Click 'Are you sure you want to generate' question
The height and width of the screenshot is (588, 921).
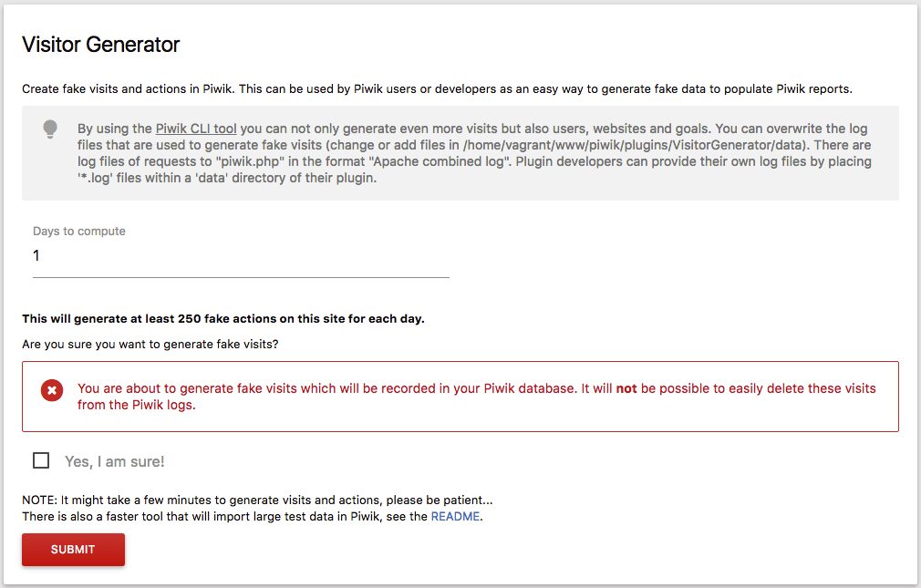click(150, 345)
